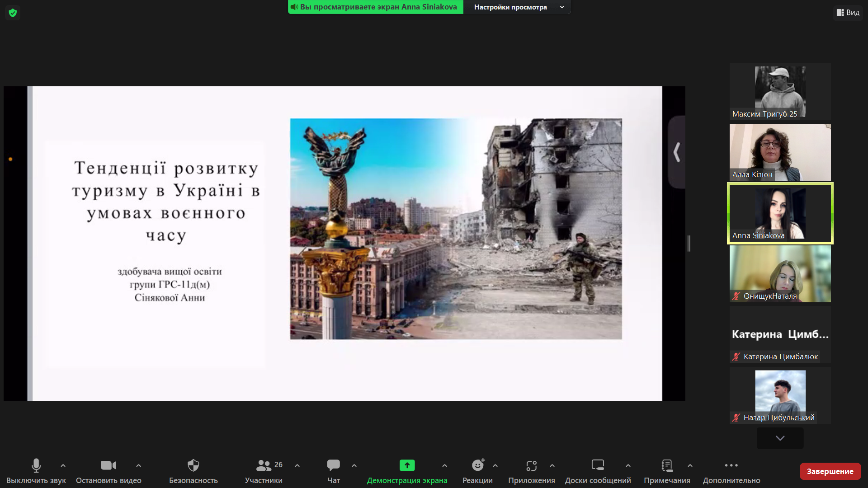Open the Whiteboards (Доски сообщений) icon
Screen dimensions: 868x488
(x=598, y=465)
